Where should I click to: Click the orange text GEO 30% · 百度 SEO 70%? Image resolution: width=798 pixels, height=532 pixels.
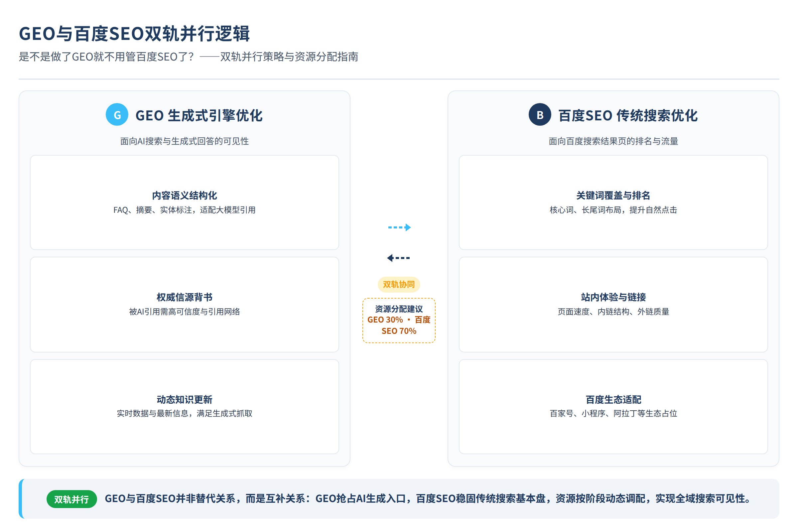click(399, 326)
